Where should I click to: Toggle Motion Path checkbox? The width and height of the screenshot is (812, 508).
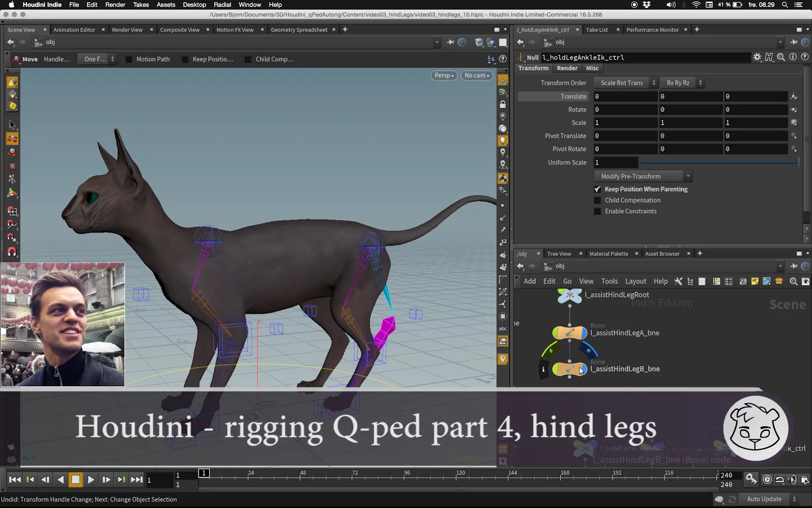(129, 59)
